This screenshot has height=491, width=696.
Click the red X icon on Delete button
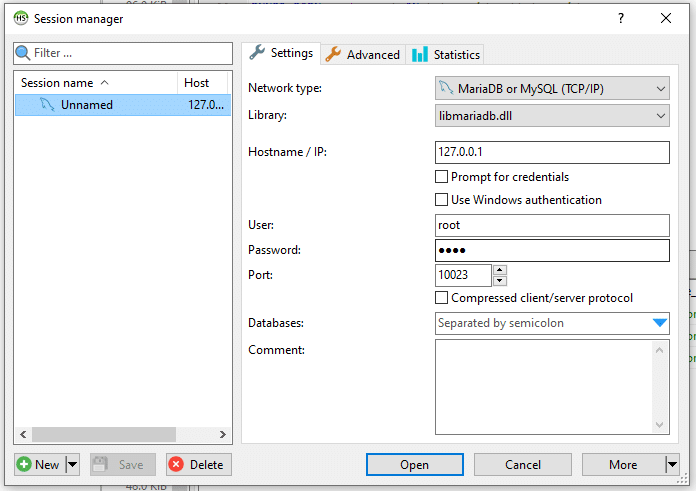pyautogui.click(x=176, y=464)
